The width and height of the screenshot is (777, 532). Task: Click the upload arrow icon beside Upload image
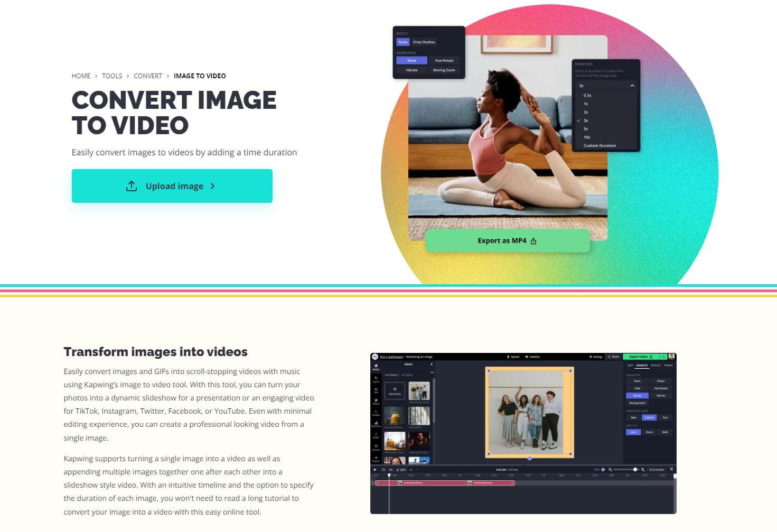(132, 186)
